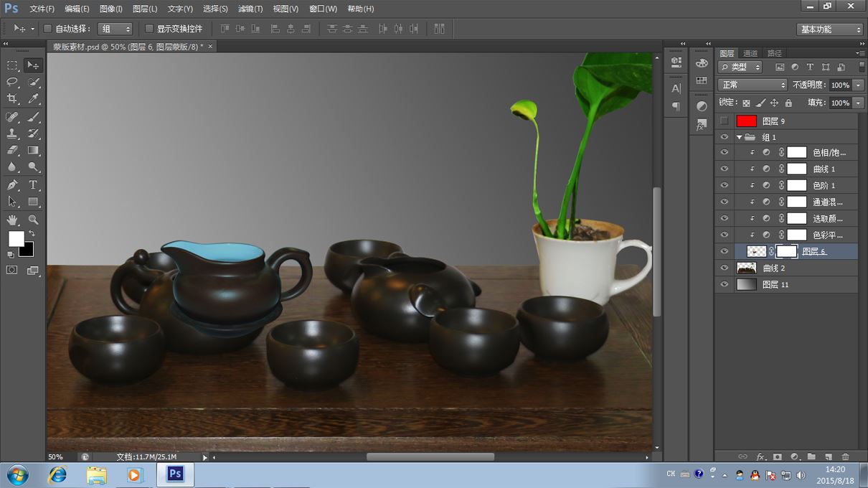Open the 基本功能 workspace dropdown
The height and width of the screenshot is (488, 868).
coord(830,29)
